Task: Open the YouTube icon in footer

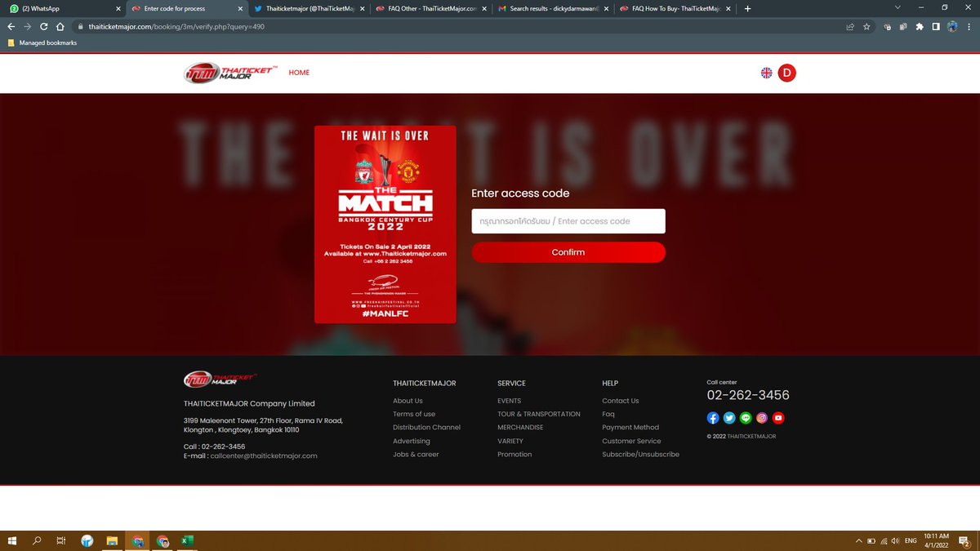Action: pyautogui.click(x=778, y=418)
